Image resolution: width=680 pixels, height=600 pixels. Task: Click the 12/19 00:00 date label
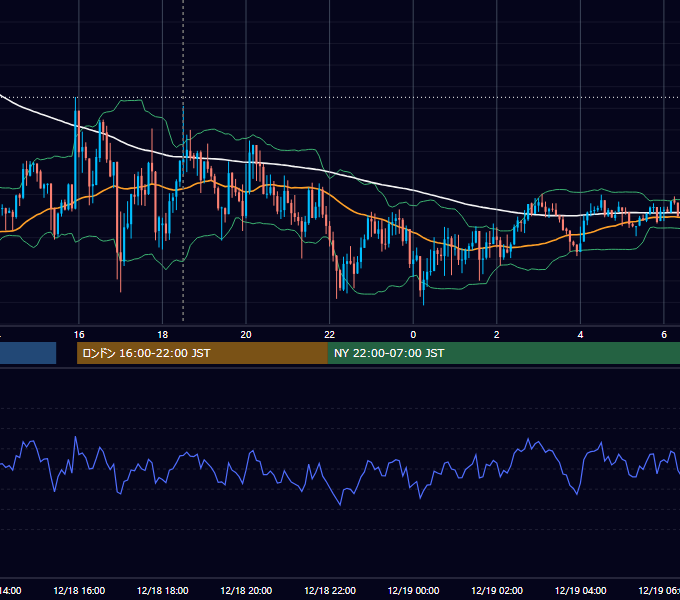[x=413, y=591]
